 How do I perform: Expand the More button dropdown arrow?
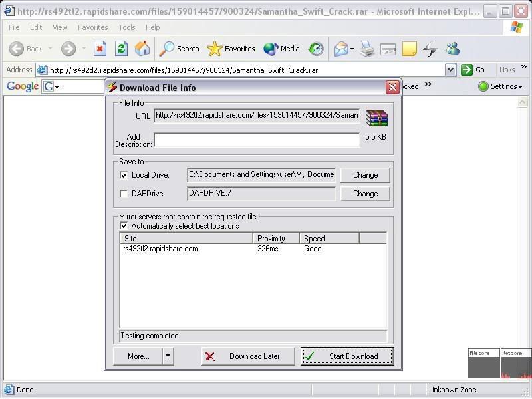(168, 356)
